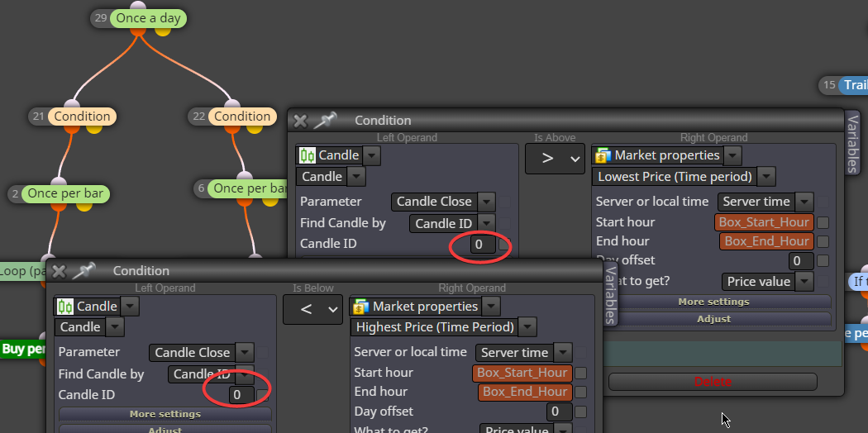Click orange output connector of node 21
868x433 pixels.
pos(71,128)
